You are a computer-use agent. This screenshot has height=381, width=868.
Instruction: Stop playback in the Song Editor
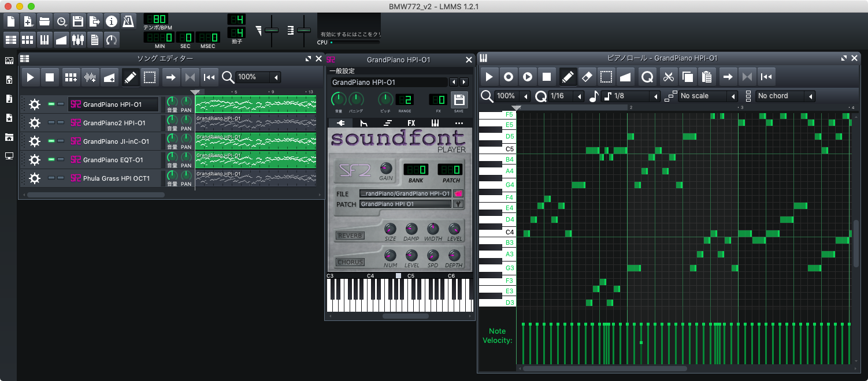[x=50, y=77]
